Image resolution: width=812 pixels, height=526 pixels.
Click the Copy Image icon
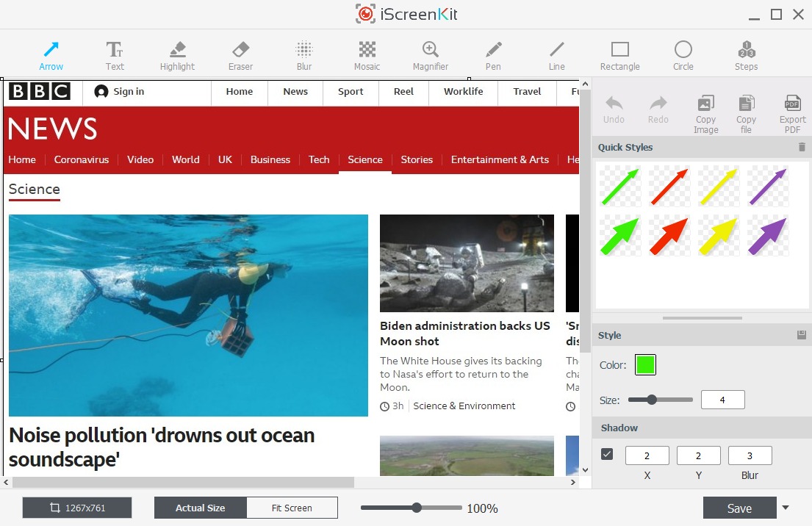pos(705,113)
